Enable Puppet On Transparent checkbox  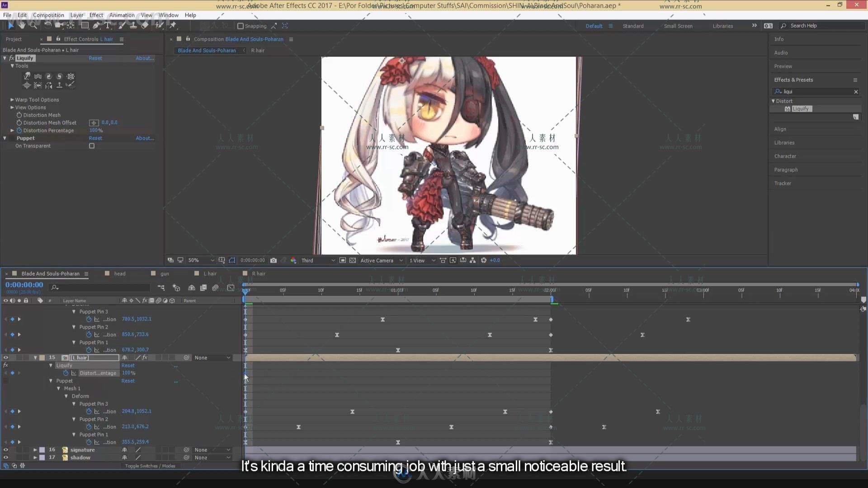(92, 146)
